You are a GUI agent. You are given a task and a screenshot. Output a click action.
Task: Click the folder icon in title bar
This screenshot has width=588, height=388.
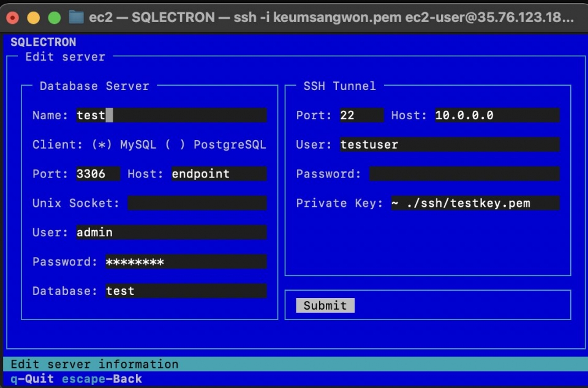tap(76, 17)
